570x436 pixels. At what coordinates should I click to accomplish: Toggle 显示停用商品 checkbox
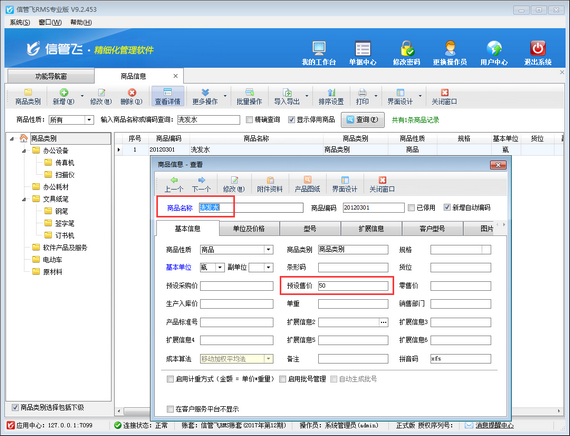[x=291, y=120]
